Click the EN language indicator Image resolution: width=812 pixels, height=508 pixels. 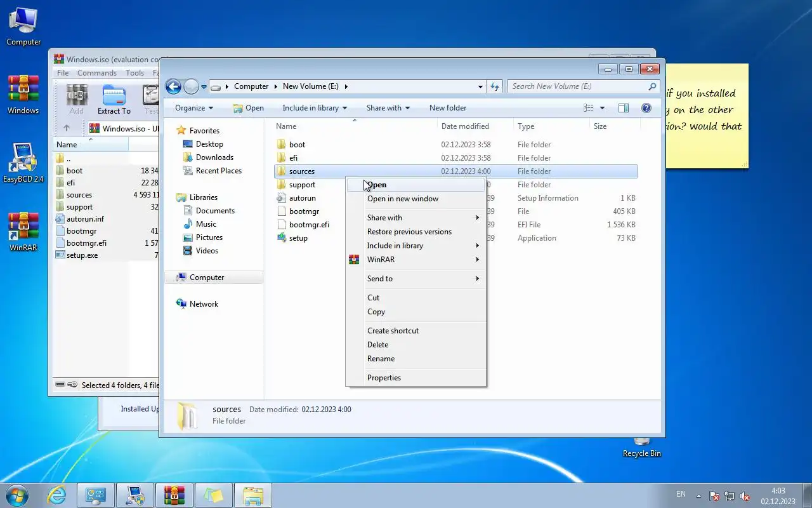click(x=681, y=494)
